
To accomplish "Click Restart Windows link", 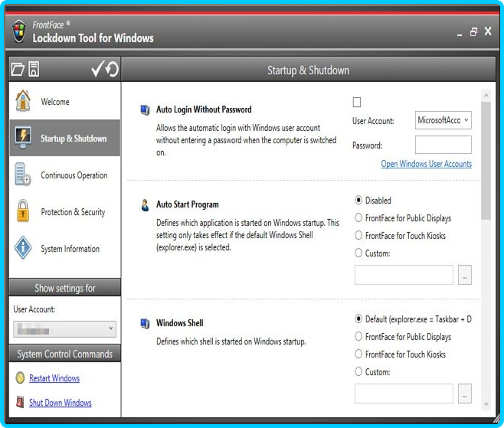I will [x=54, y=378].
